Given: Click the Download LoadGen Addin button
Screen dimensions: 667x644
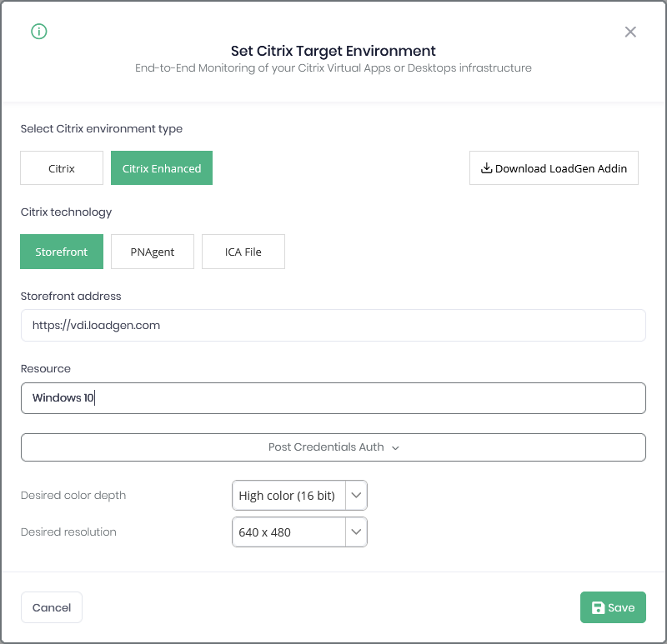Looking at the screenshot, I should 554,168.
